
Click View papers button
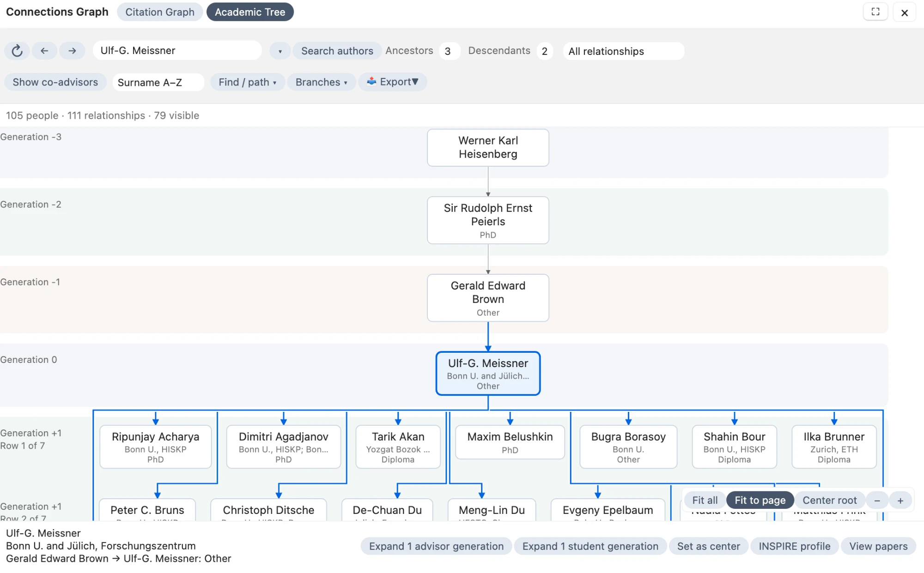tap(878, 546)
